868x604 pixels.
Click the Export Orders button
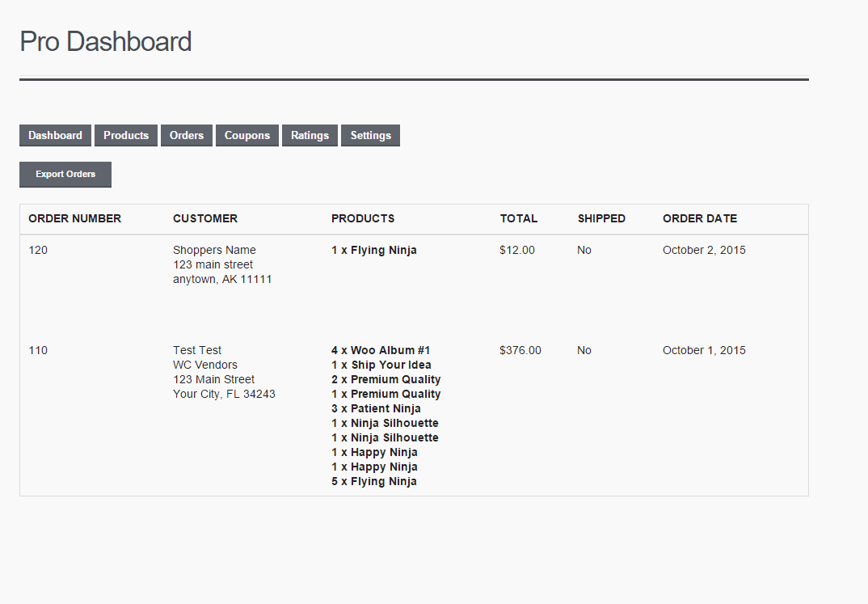pos(65,175)
